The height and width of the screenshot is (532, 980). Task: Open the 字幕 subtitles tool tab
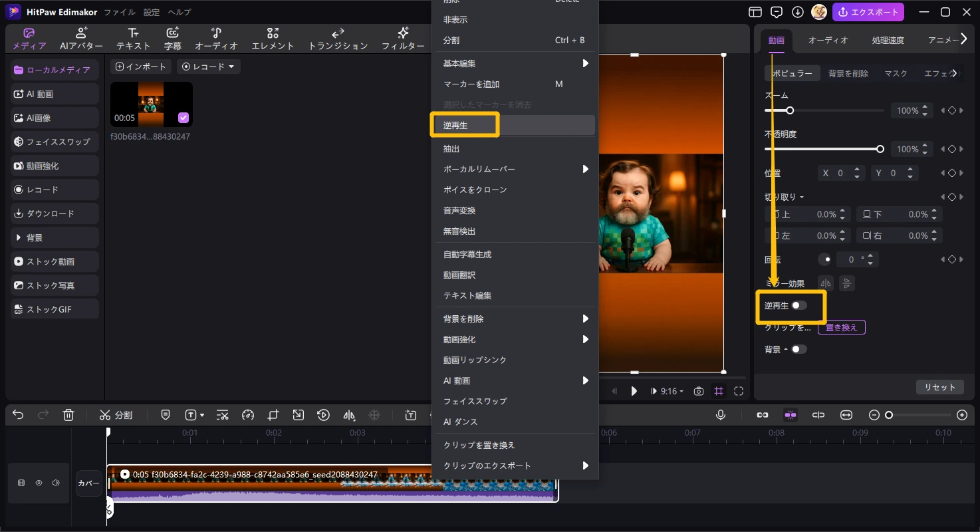tap(173, 39)
